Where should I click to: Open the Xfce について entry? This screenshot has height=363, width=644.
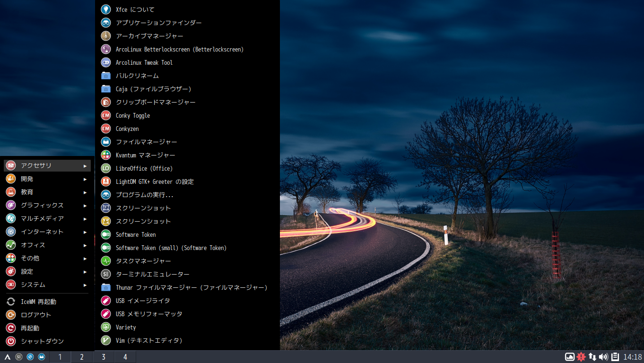[x=187, y=9]
